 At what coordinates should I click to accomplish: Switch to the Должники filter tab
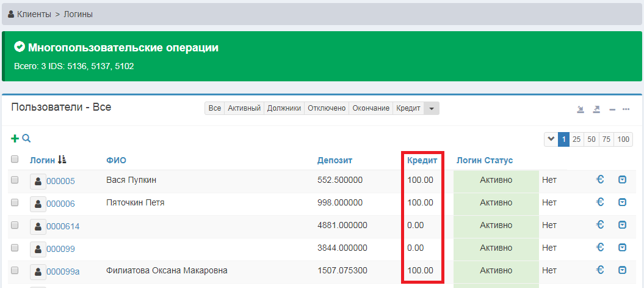click(x=284, y=108)
